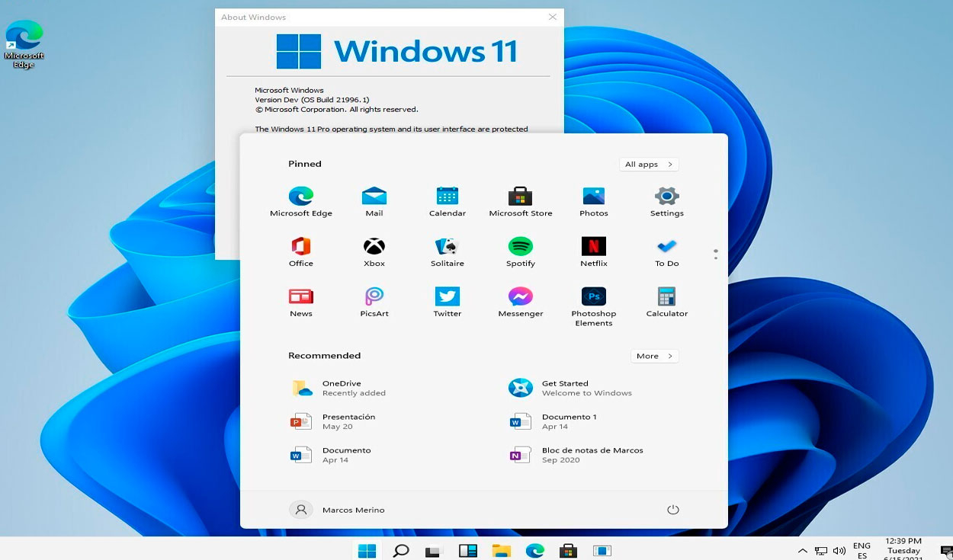Select the taskbar icon right of Microsoft Store
Image resolution: width=953 pixels, height=560 pixels.
tap(602, 550)
